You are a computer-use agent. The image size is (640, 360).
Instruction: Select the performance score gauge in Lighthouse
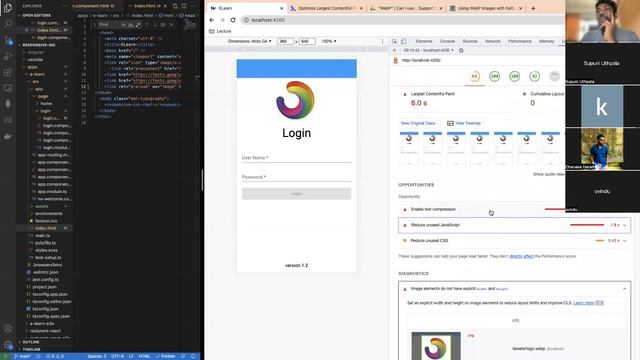pyautogui.click(x=474, y=76)
